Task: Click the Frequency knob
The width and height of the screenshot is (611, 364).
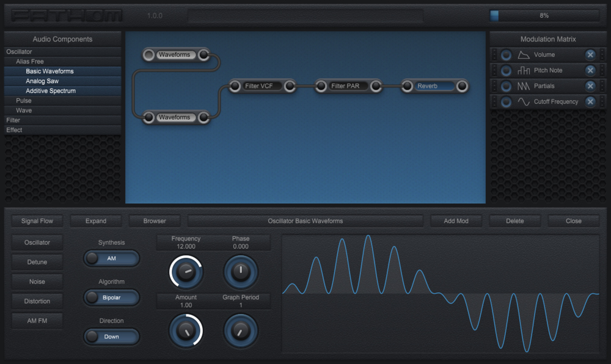Action: tap(186, 271)
